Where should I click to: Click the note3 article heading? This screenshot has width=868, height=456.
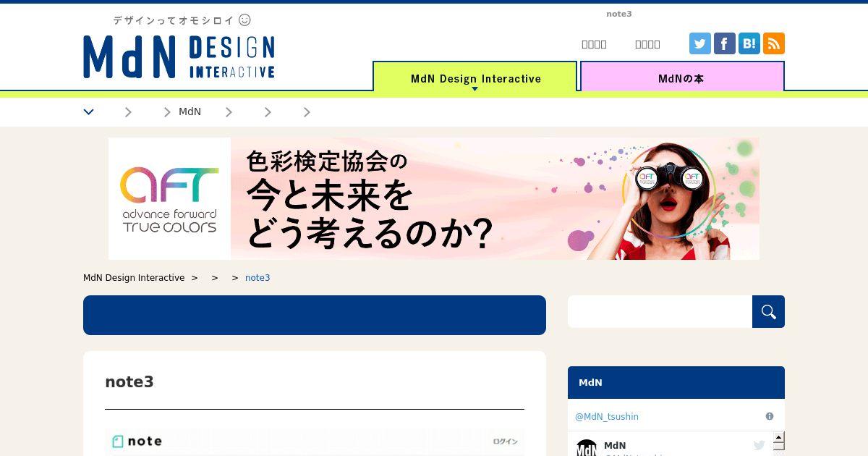coord(129,381)
